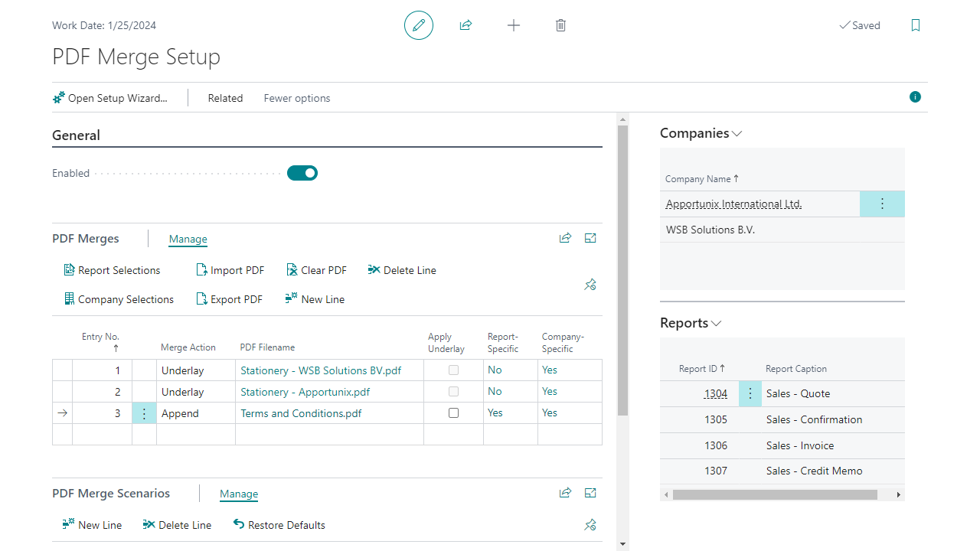Click the Reports horizontal scrollbar
The image size is (980, 551).
click(774, 495)
